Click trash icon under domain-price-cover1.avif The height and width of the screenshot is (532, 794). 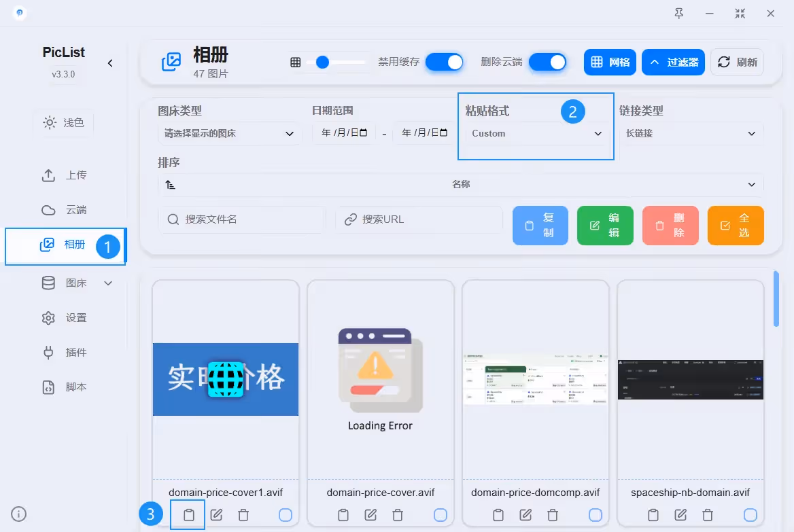pos(243,515)
